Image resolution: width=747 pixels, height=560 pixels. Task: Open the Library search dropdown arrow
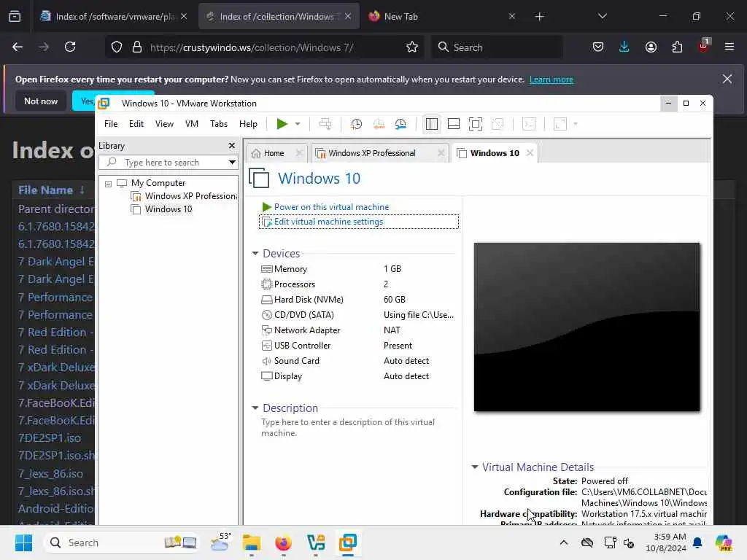232,163
